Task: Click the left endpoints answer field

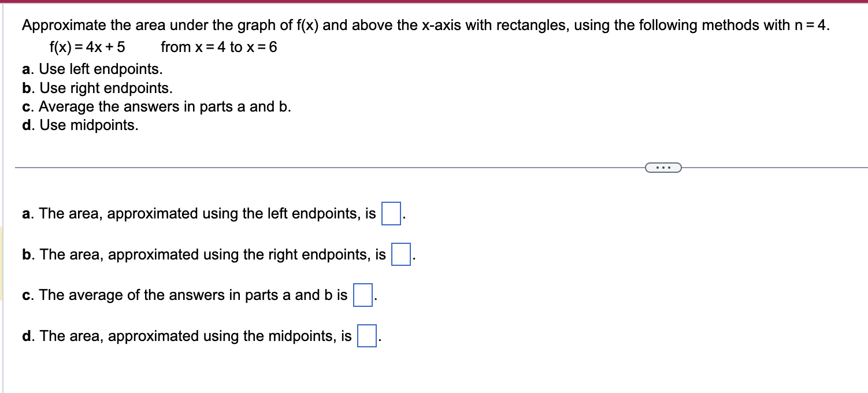Action: [390, 213]
